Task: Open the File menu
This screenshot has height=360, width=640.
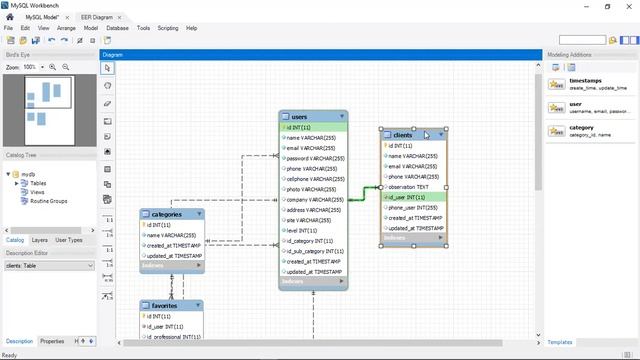Action: click(x=8, y=28)
